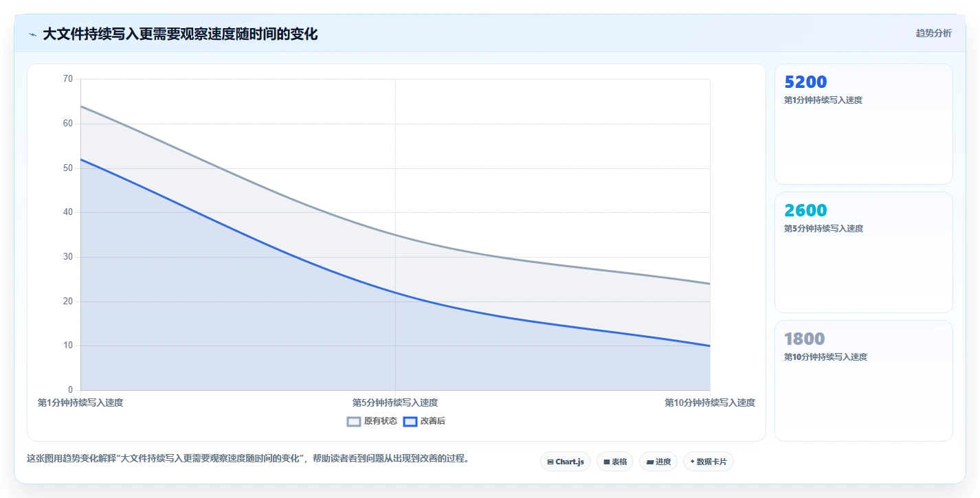
Task: Click the 1800 data card
Action: pyautogui.click(x=864, y=381)
